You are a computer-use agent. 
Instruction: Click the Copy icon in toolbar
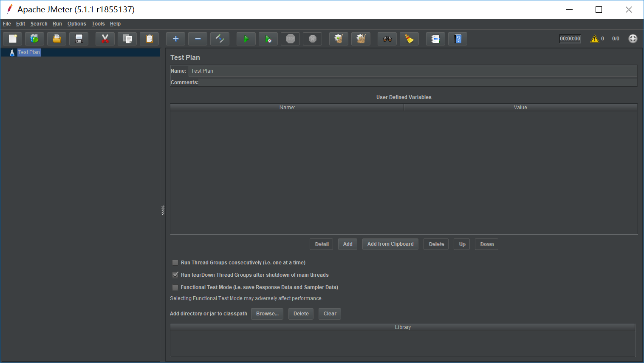point(127,39)
